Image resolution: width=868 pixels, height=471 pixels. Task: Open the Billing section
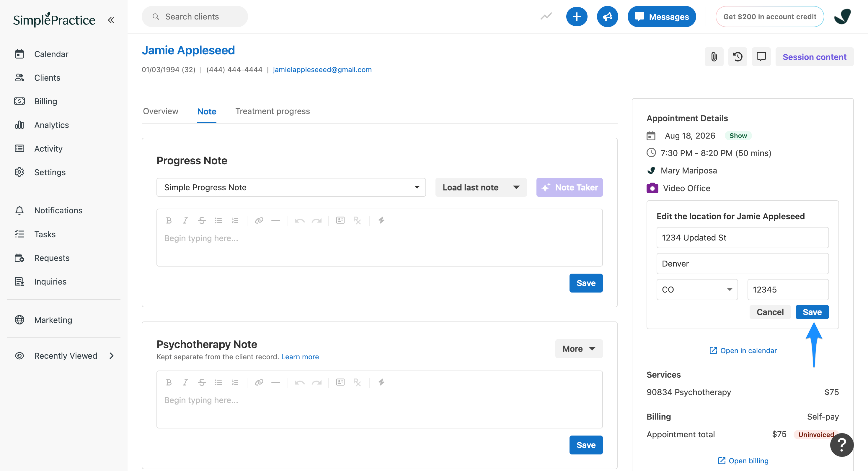click(x=45, y=101)
